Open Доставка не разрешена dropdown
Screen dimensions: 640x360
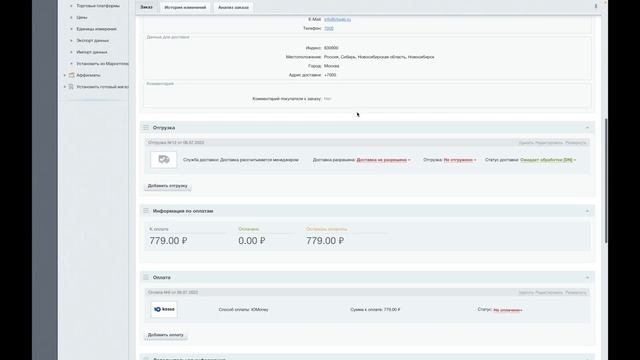click(383, 160)
